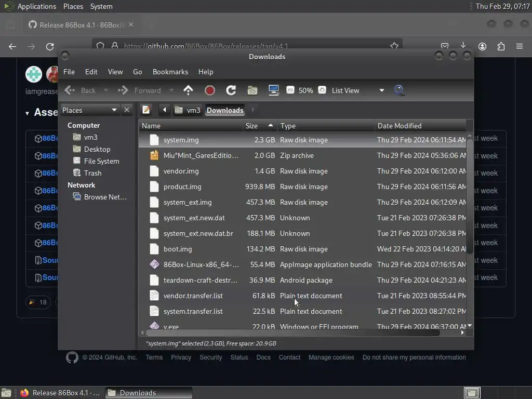The height and width of the screenshot is (399, 532).
Task: Zoom in with the plus icon
Action: coord(322,90)
